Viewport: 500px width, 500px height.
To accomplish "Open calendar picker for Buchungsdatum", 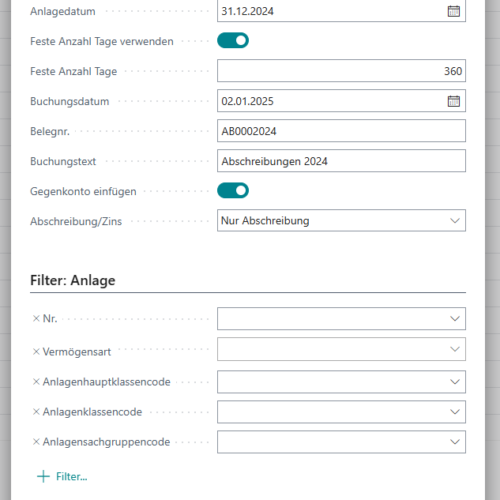I will point(453,101).
